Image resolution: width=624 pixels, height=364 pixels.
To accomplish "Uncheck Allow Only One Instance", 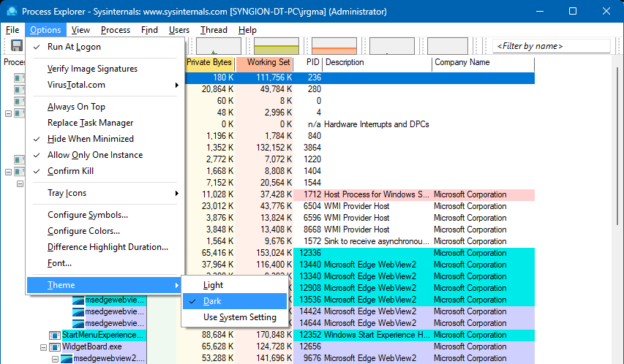I will tap(105, 155).
